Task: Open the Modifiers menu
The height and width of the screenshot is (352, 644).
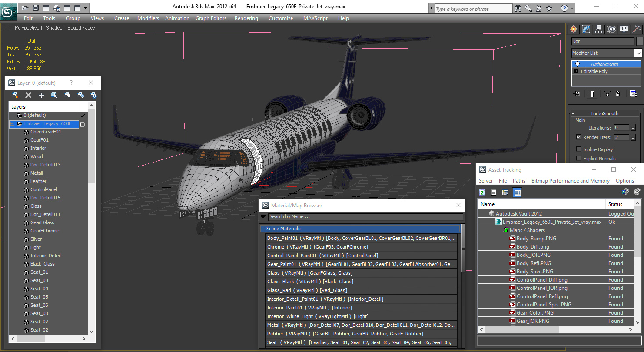Action: [x=148, y=18]
